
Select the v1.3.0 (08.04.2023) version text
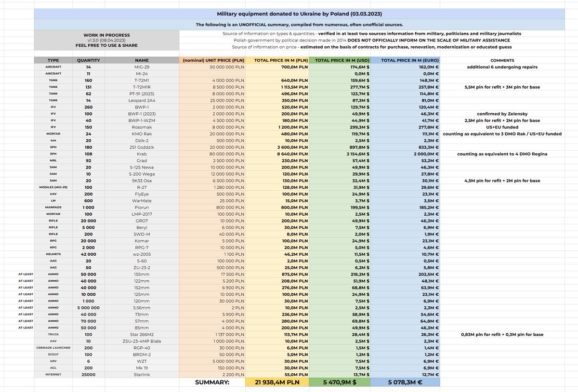(x=106, y=40)
